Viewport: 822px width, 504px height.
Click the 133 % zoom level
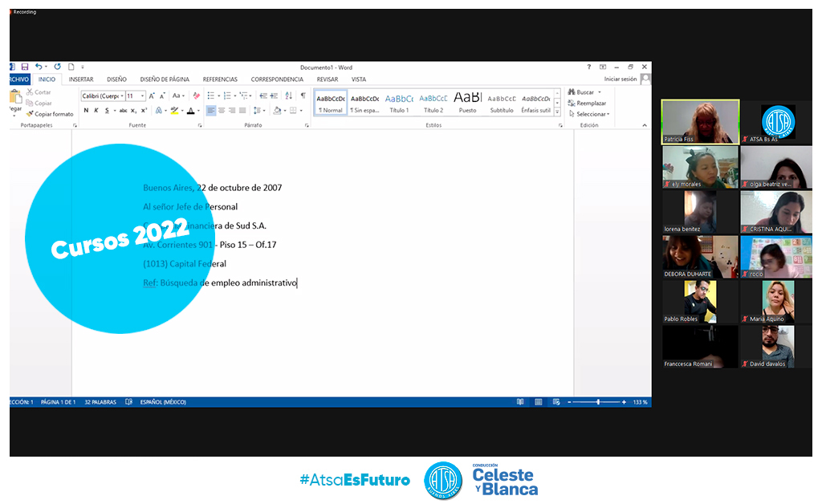(x=640, y=402)
